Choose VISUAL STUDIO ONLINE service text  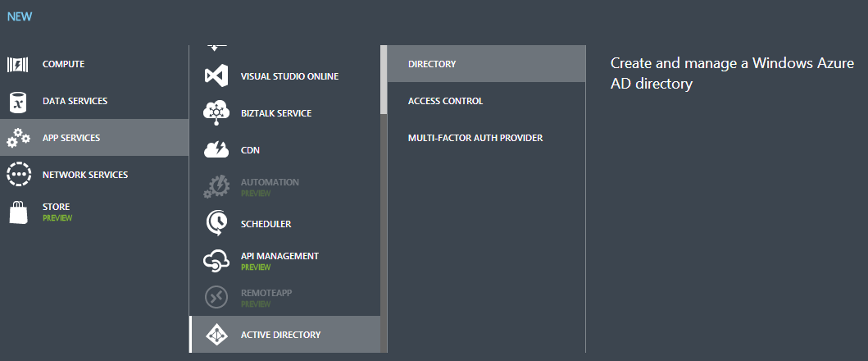289,76
